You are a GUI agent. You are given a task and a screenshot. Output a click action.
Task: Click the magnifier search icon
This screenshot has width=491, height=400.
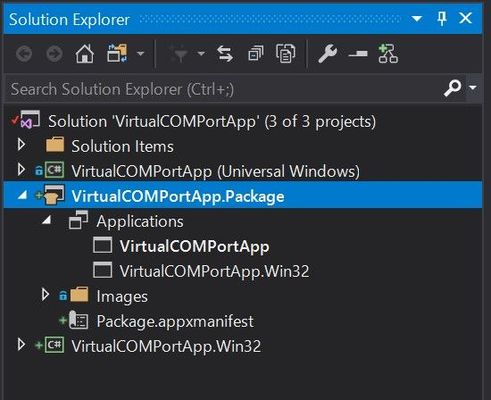click(x=452, y=88)
